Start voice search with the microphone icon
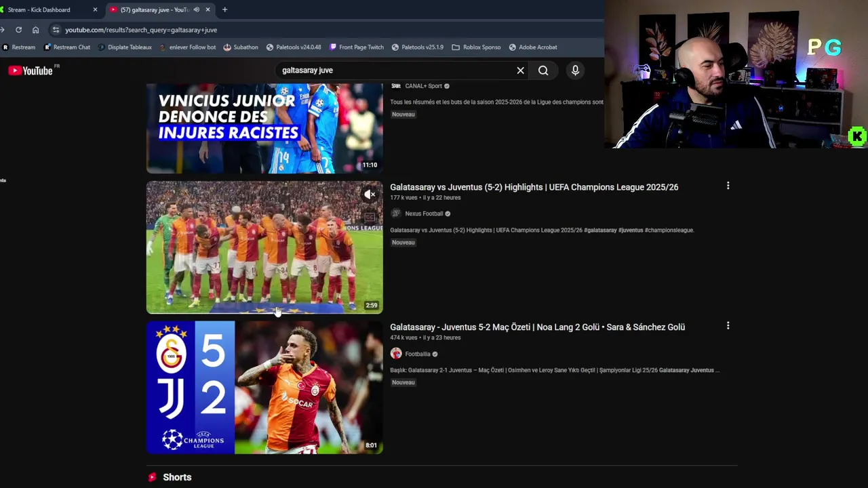The image size is (868, 488). point(575,70)
